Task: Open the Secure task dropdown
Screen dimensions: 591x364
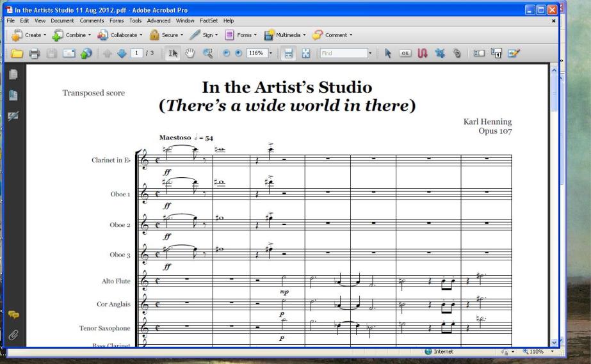Action: (166, 35)
